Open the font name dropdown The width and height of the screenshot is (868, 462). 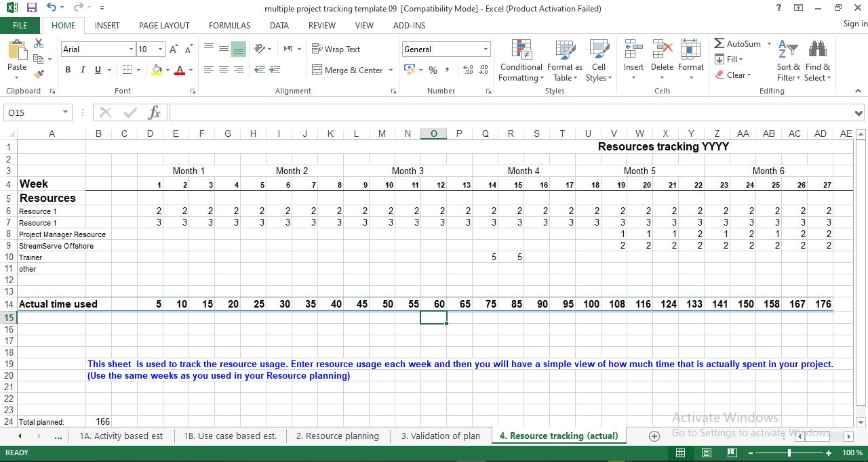(x=131, y=49)
